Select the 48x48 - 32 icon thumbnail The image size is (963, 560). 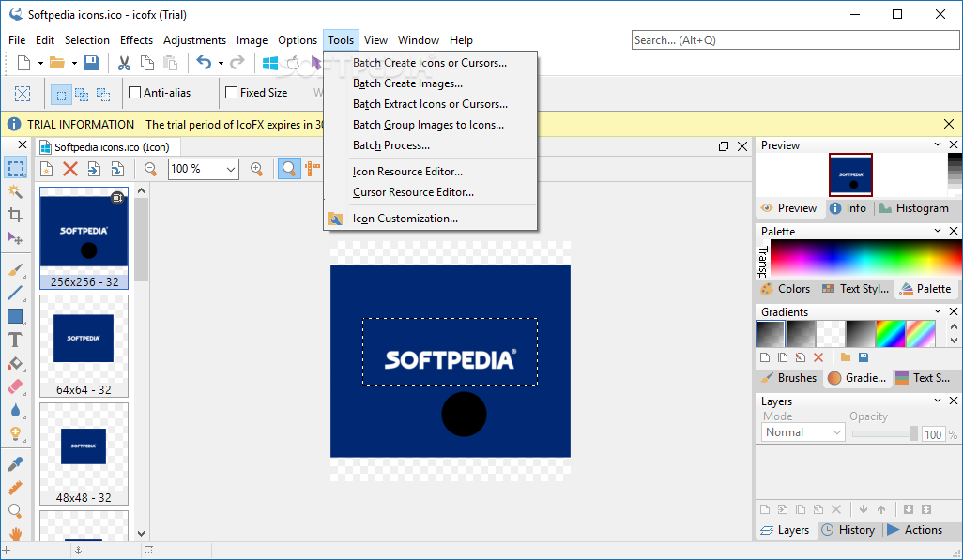84,454
